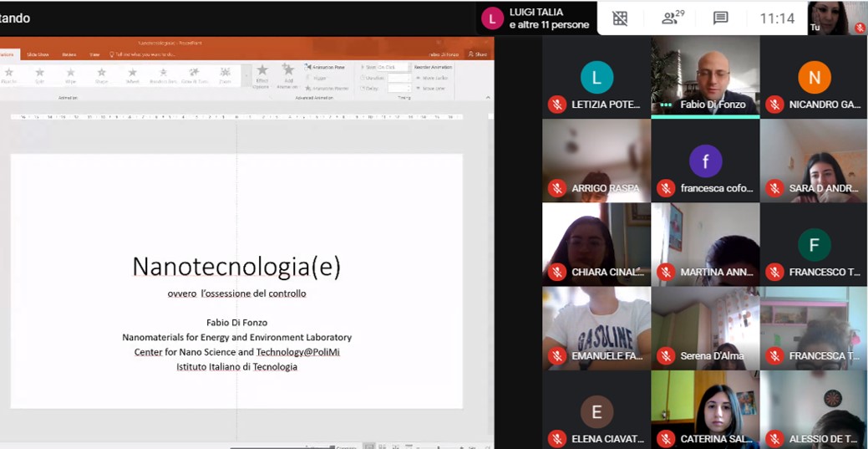The image size is (868, 449).
Task: Show the participants list icon
Action: point(672,18)
